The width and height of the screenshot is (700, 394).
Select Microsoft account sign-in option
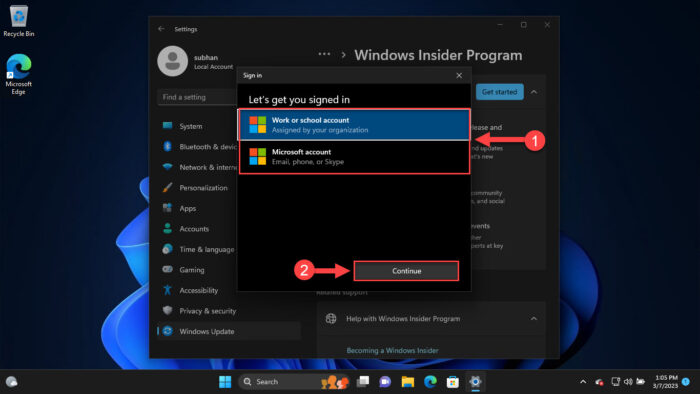(x=354, y=157)
